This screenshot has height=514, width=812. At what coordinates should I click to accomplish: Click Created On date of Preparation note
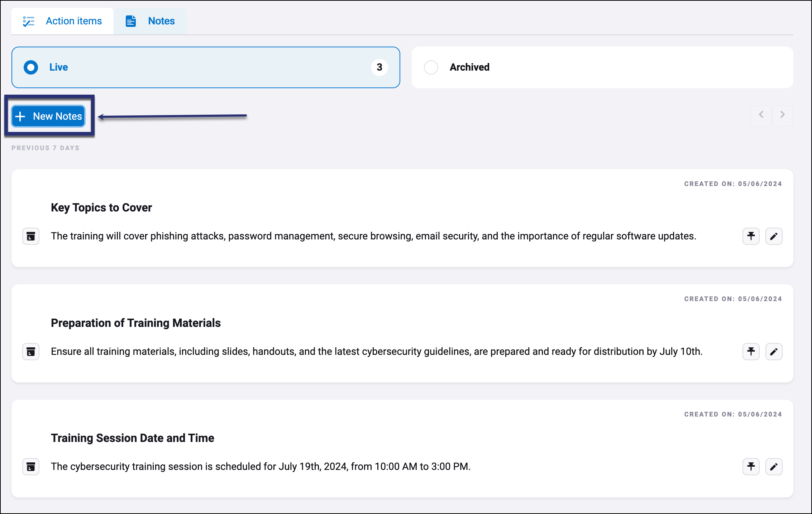(733, 299)
